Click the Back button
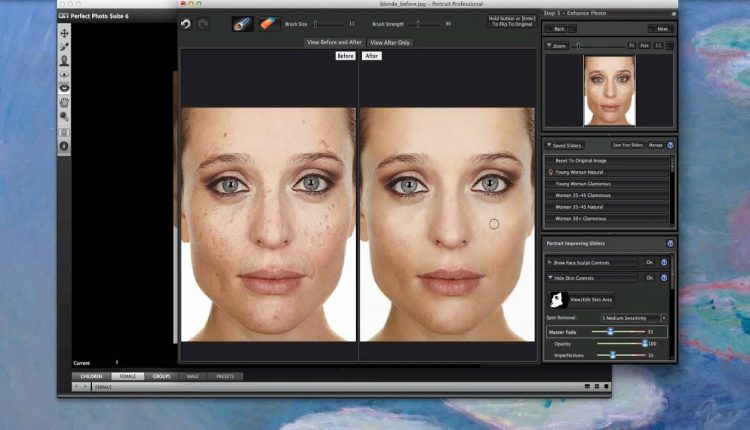The image size is (750, 430). tap(558, 29)
